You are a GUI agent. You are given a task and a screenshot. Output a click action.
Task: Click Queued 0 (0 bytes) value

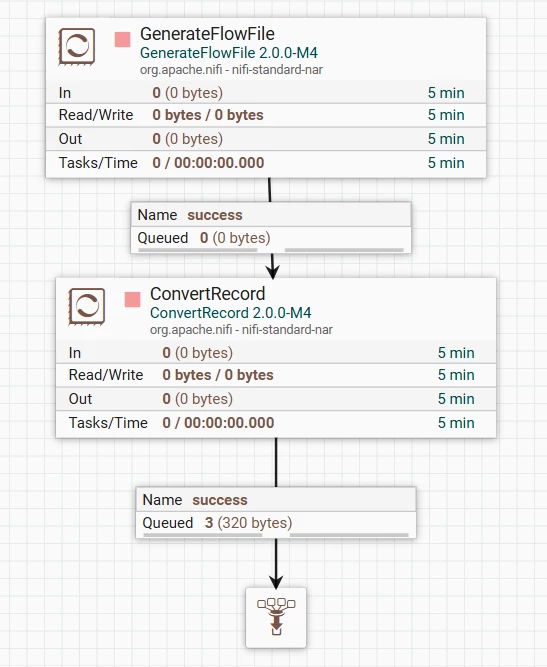coord(235,238)
